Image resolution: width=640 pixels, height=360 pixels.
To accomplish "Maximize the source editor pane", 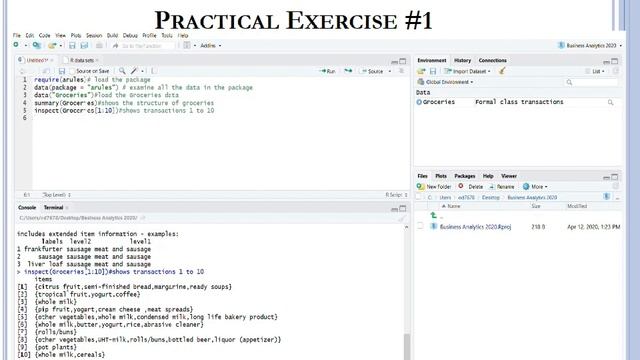I will (x=403, y=61).
